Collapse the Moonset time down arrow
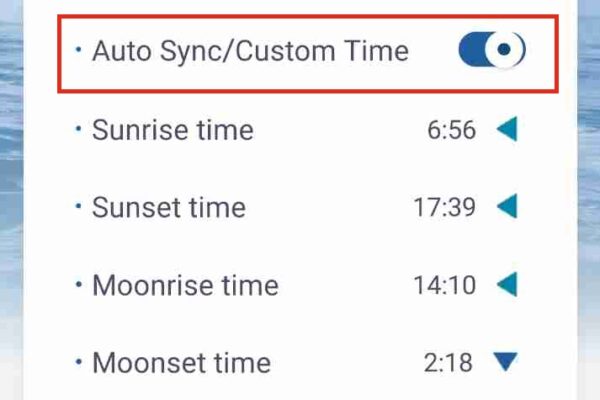This screenshot has height=400, width=600. point(508,361)
